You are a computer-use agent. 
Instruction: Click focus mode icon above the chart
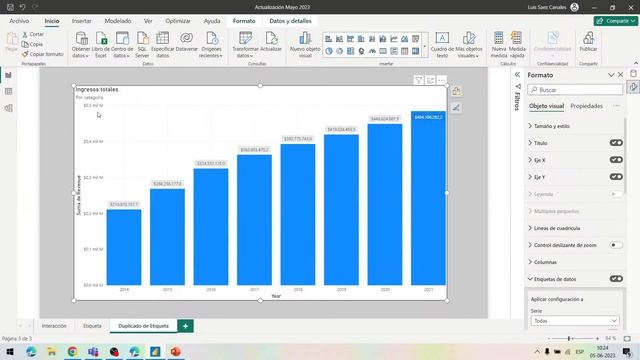pos(430,80)
